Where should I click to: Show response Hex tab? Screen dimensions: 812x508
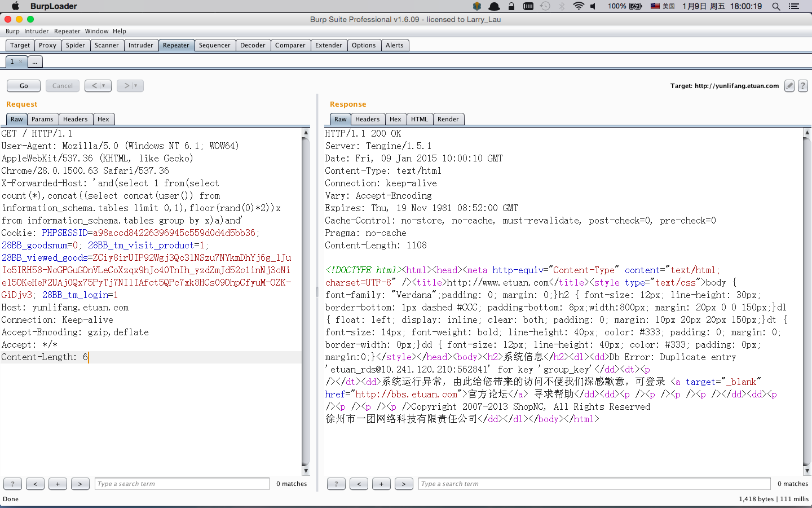pyautogui.click(x=396, y=119)
